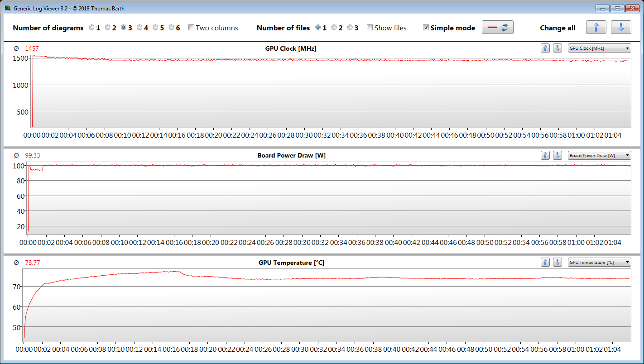The image size is (644, 364).
Task: Click the Number of diagrams label
Action: pyautogui.click(x=48, y=28)
